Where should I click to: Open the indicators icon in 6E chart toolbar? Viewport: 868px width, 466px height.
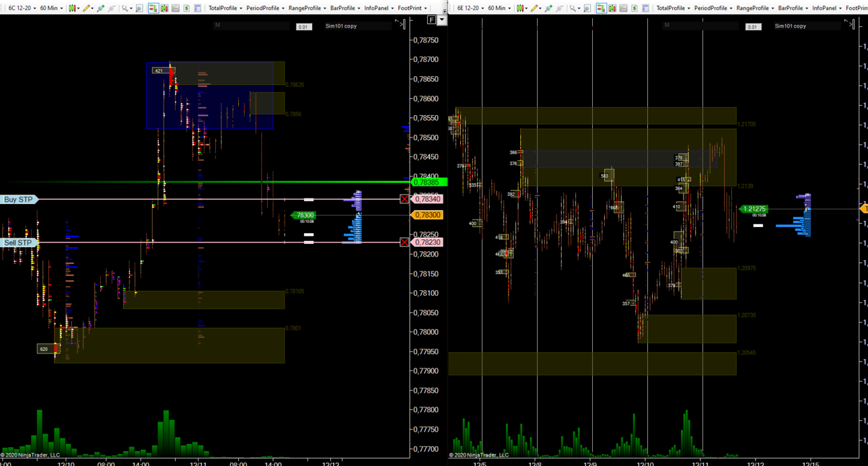549,8
